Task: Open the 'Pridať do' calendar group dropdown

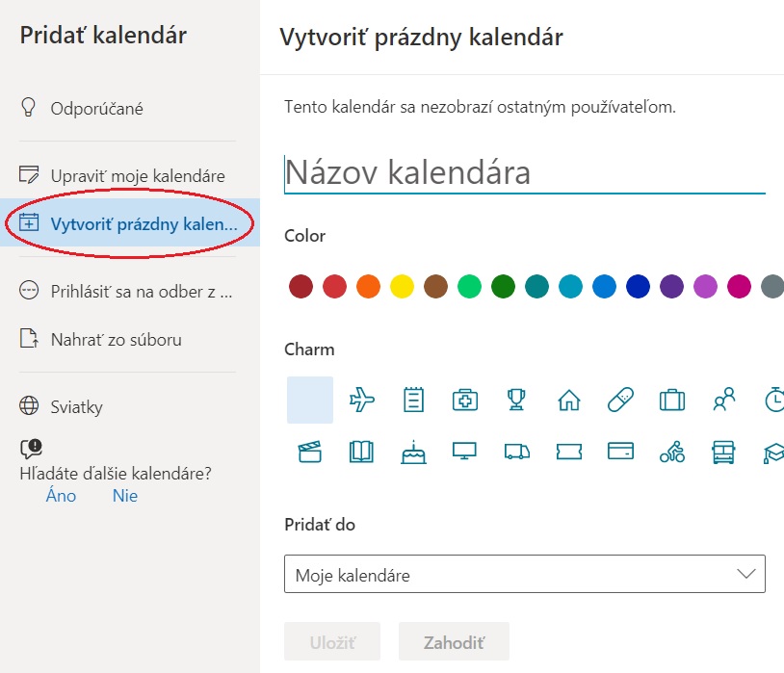Action: (525, 574)
